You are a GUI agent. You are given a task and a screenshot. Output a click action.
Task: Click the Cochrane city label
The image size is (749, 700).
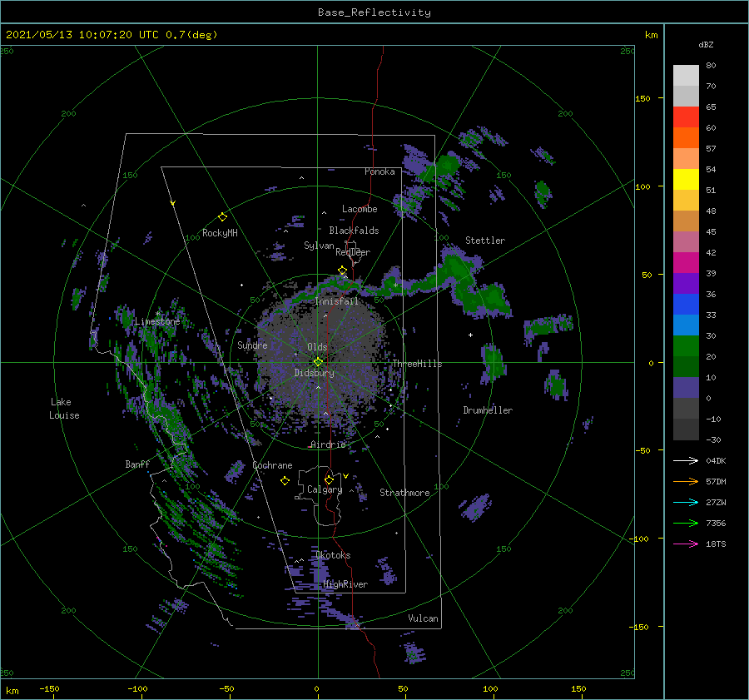point(272,465)
